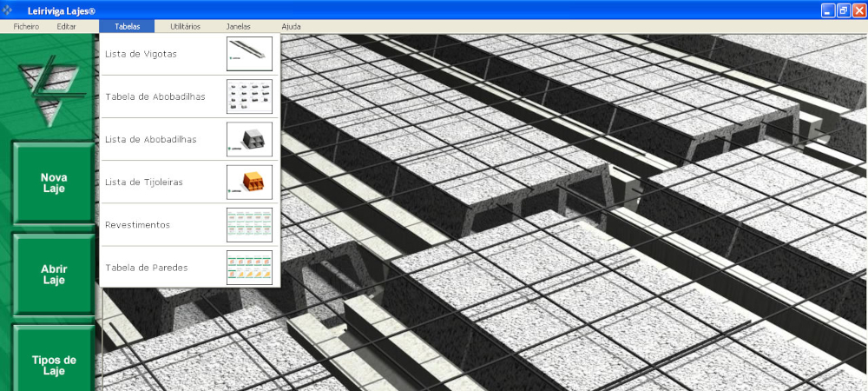Click the application icon in the title bar

(x=10, y=10)
